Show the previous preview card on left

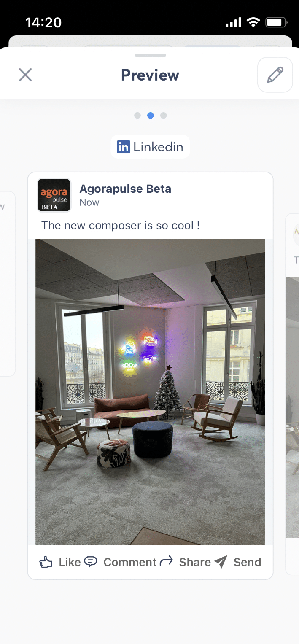(8, 283)
